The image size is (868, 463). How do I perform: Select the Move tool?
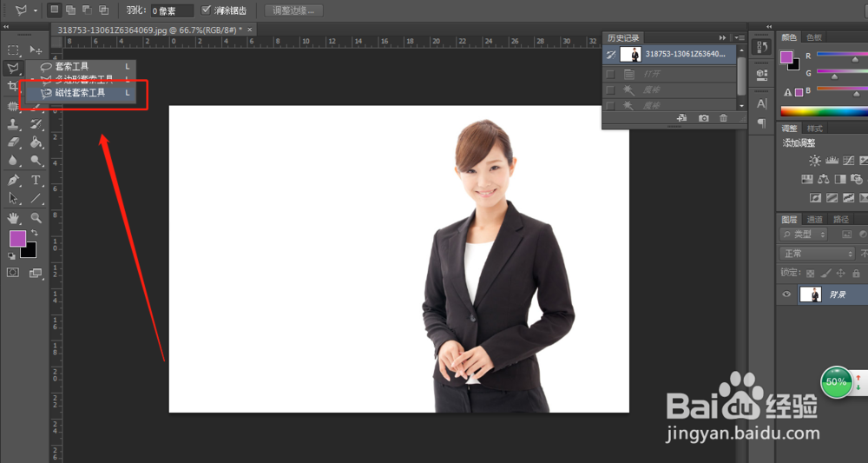click(x=36, y=50)
